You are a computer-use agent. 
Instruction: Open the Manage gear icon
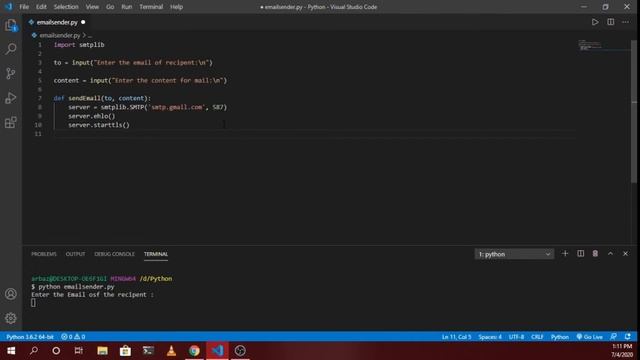point(11,318)
